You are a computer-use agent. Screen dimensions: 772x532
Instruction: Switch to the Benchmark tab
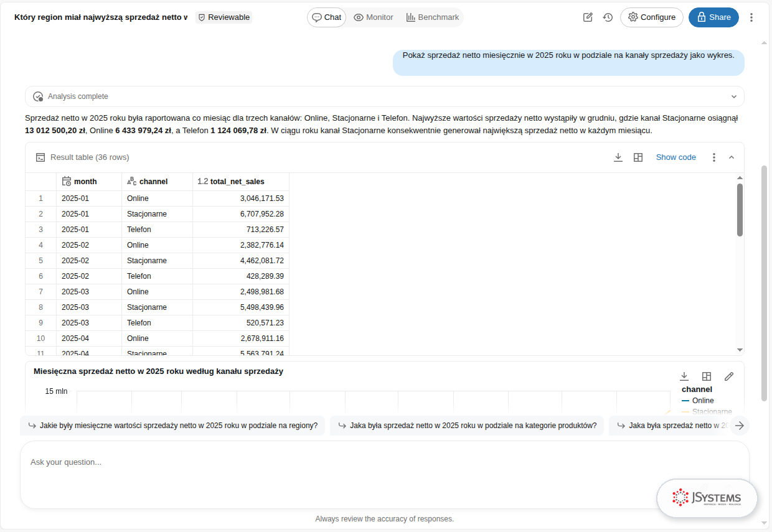(x=433, y=17)
